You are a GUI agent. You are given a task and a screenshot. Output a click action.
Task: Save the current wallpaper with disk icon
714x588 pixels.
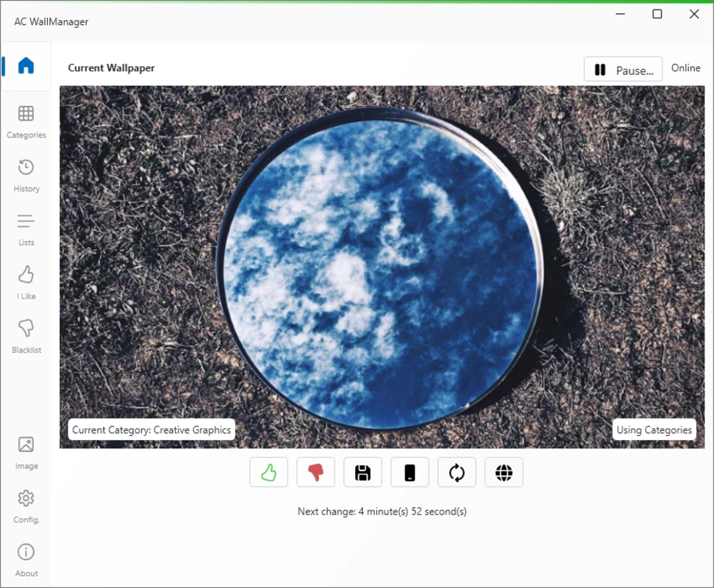coord(363,473)
